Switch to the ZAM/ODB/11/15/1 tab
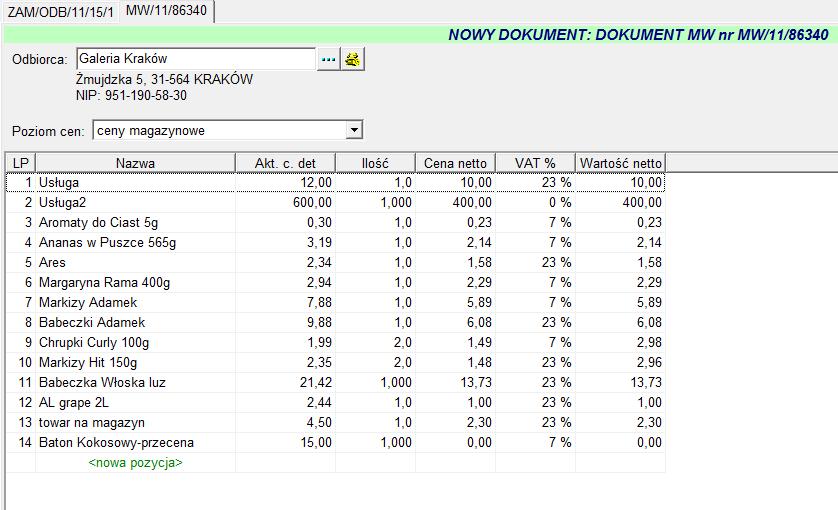 coord(60,12)
